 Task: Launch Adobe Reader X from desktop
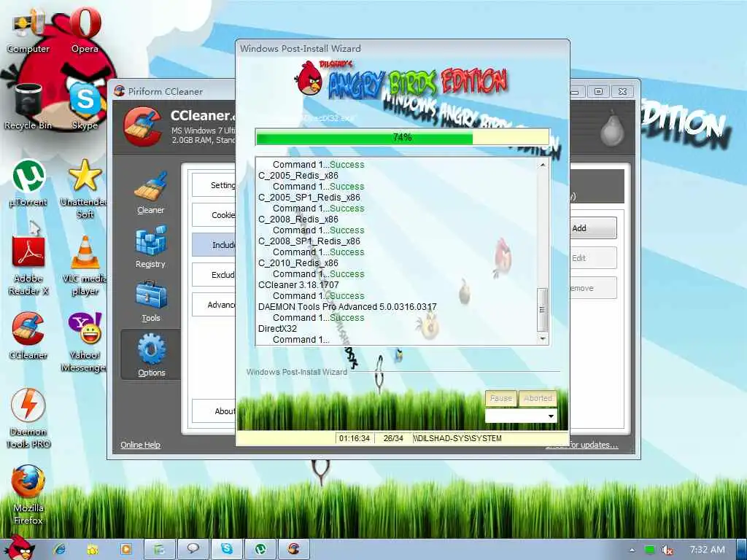point(28,265)
